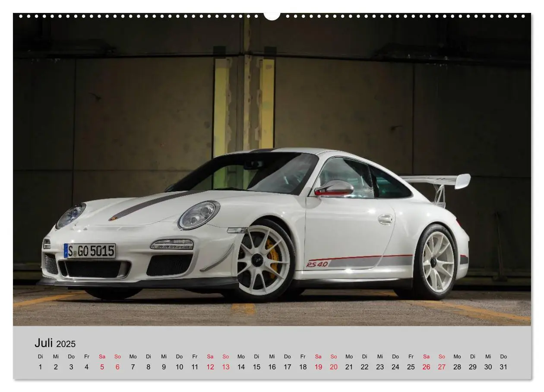Click red Sunday date 13
This screenshot has height=392, width=544.
(226, 367)
